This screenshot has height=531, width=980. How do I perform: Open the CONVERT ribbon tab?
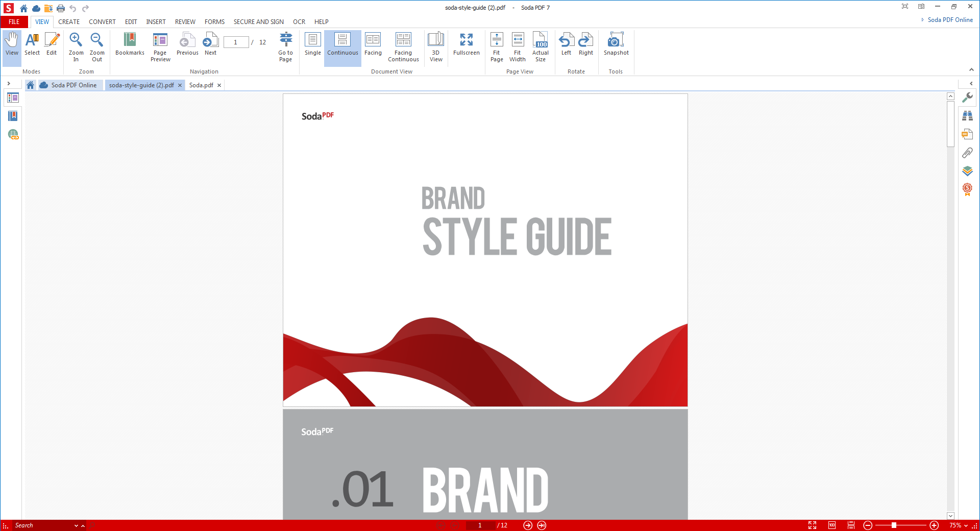point(102,22)
